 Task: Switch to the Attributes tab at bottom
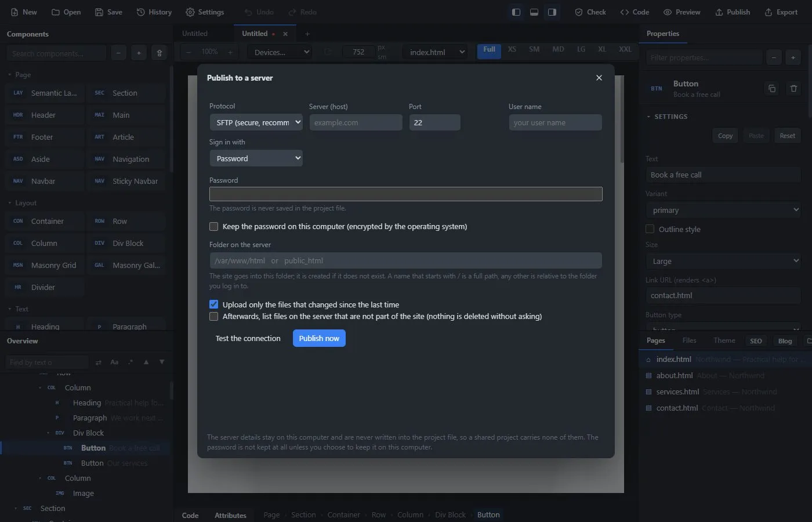(230, 515)
